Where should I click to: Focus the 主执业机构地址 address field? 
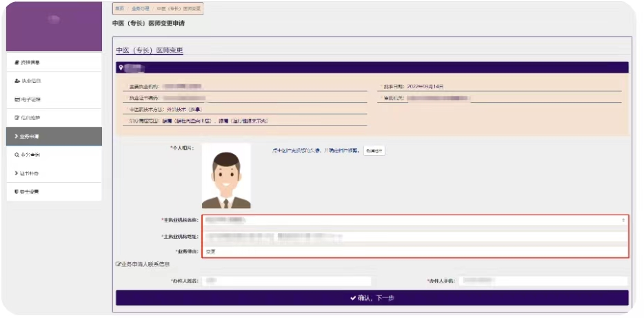[x=414, y=236]
